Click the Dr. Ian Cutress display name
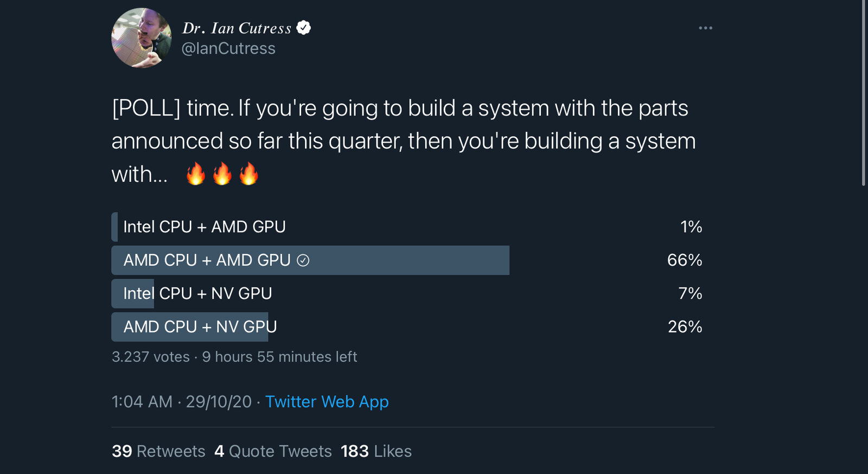The height and width of the screenshot is (474, 868). click(x=237, y=28)
